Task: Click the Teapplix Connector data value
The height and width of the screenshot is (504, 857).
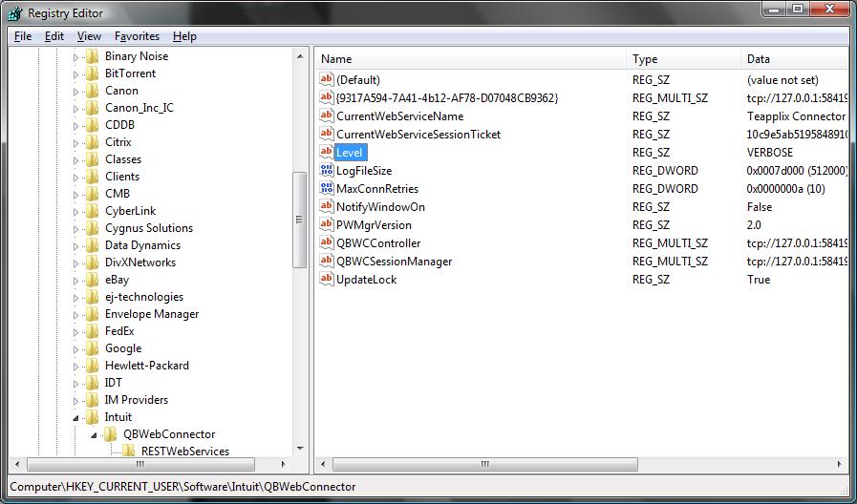Action: [x=796, y=116]
